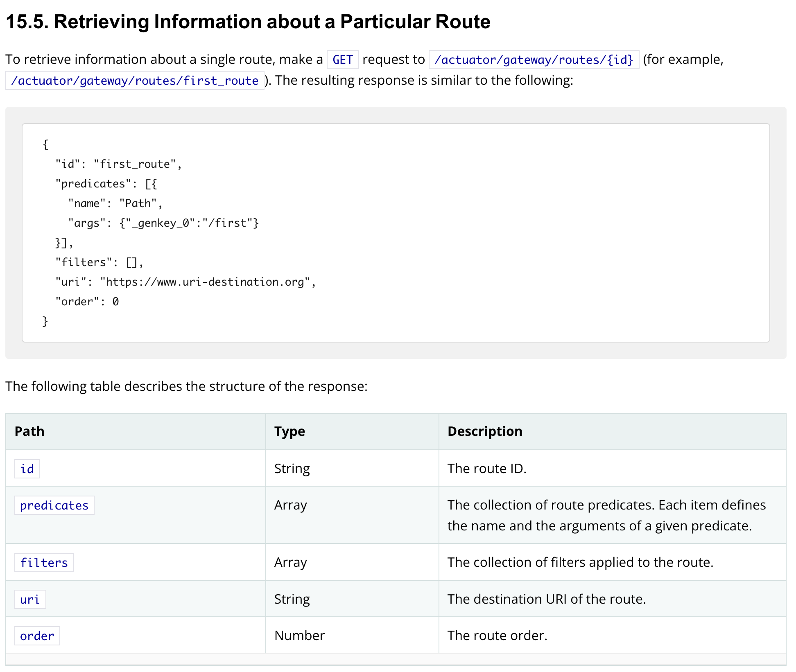This screenshot has width=796, height=672.
Task: Click the 'order' code cell in table
Action: point(37,636)
